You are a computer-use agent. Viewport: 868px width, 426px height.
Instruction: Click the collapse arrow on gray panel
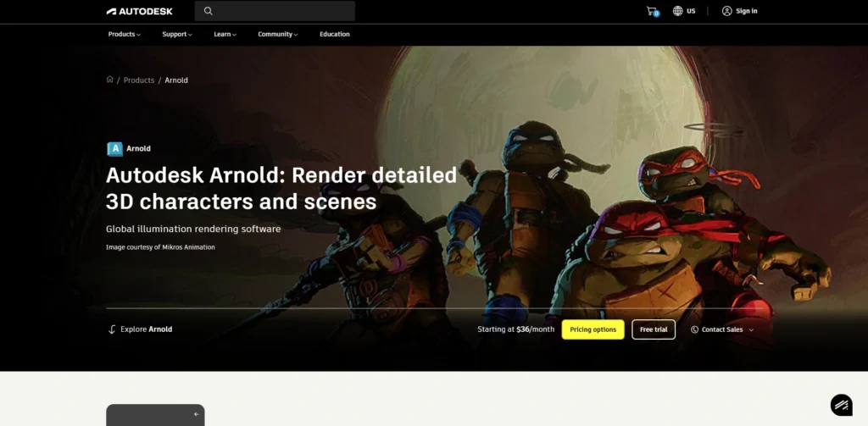196,414
